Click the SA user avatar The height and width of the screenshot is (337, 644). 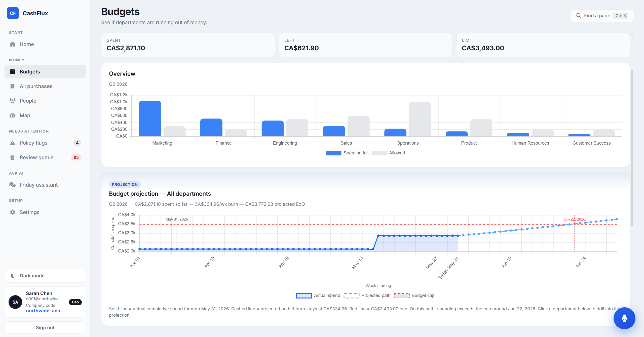coord(15,302)
